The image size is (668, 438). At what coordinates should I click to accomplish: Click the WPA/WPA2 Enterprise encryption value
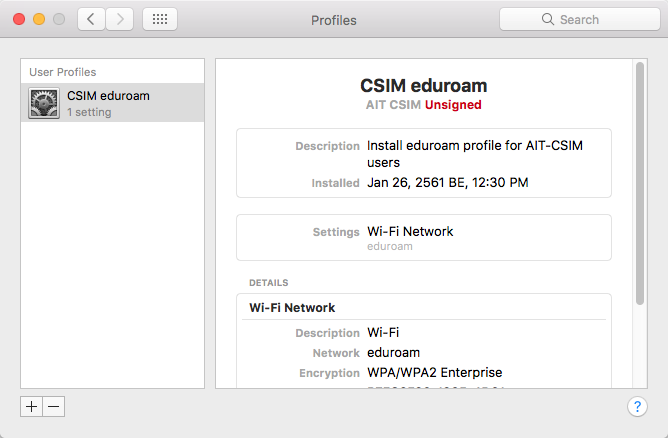(435, 372)
